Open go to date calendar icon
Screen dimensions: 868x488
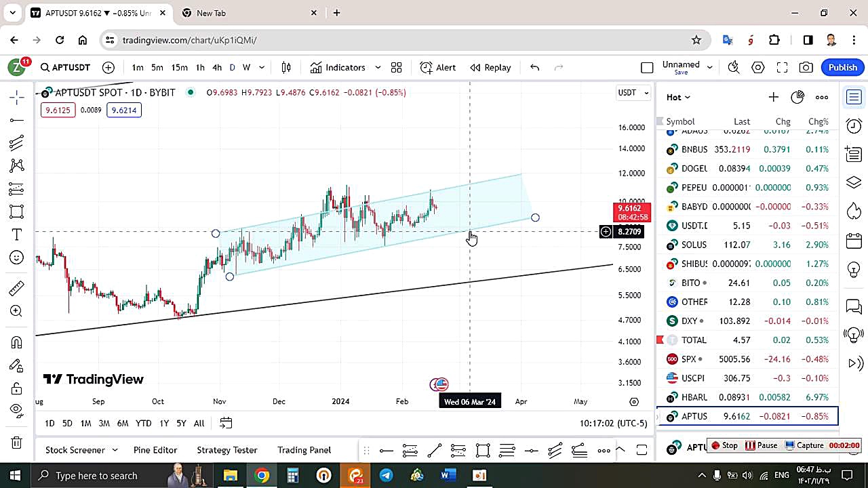[x=226, y=423]
